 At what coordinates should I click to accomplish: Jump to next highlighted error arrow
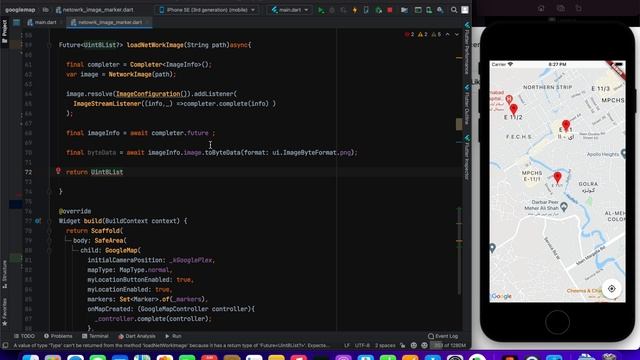coord(457,35)
